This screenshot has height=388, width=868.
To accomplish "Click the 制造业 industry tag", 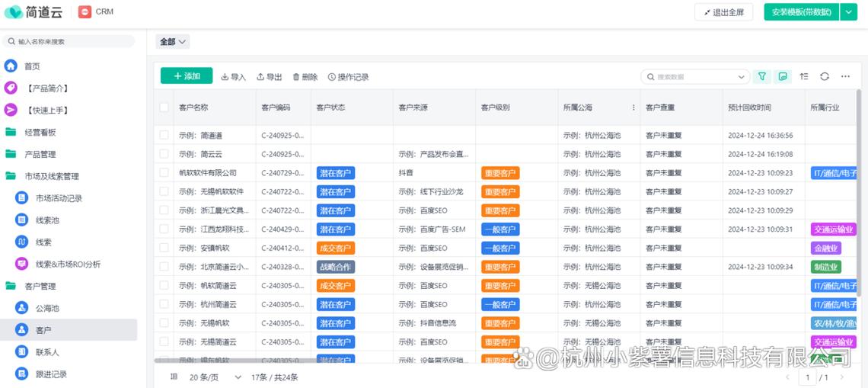I will pyautogui.click(x=826, y=267).
